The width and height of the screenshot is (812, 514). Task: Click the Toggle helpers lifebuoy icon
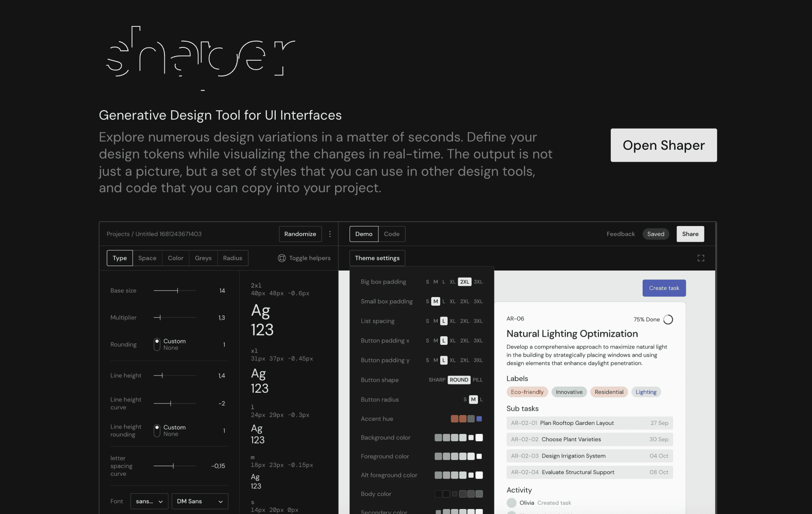pyautogui.click(x=282, y=258)
